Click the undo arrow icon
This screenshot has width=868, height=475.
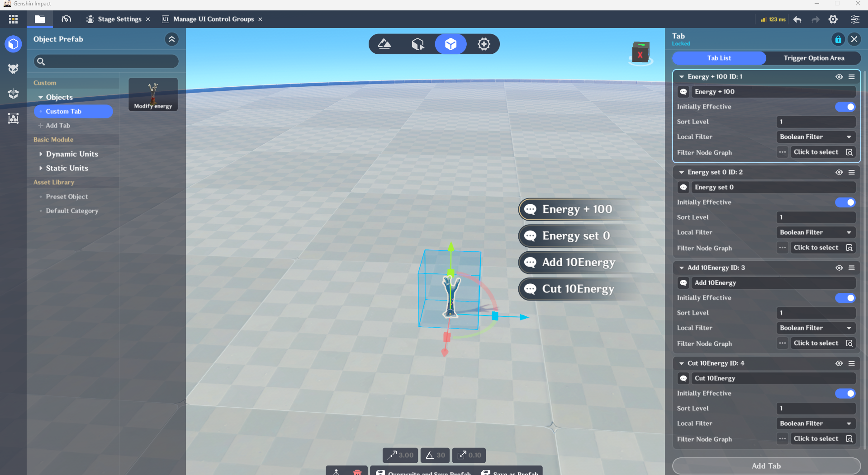[x=797, y=19]
